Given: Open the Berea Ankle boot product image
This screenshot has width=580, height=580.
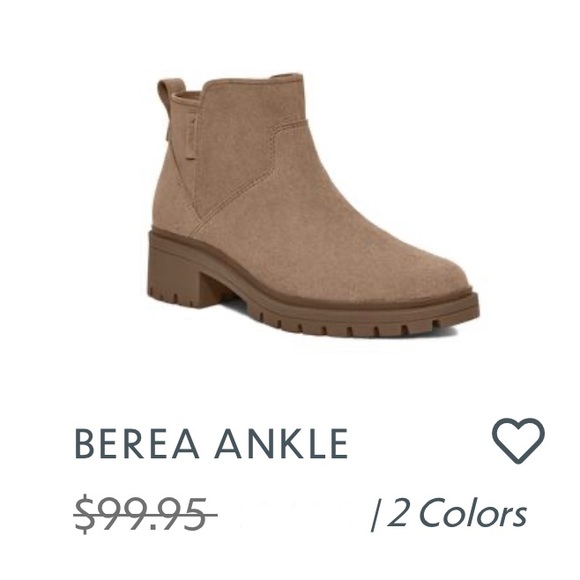Looking at the screenshot, I should coord(313,205).
